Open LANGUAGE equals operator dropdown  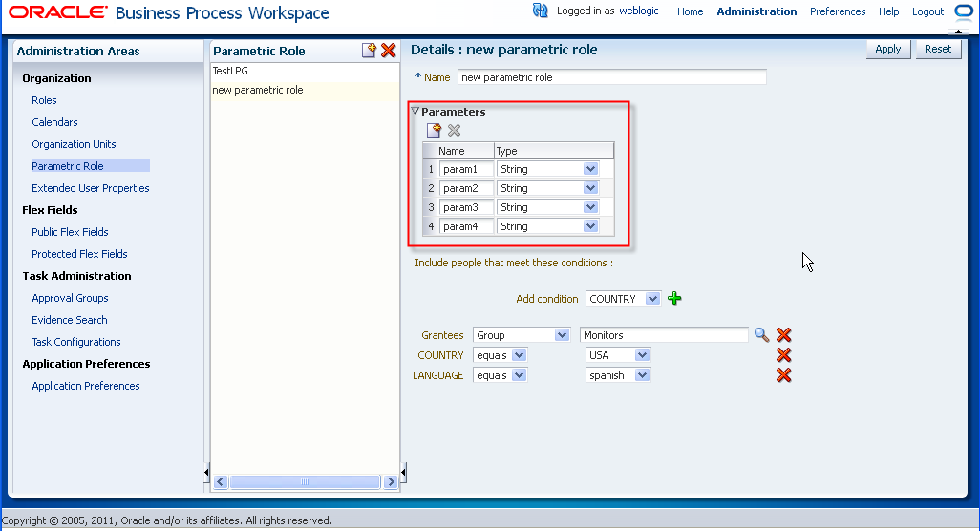tap(519, 374)
